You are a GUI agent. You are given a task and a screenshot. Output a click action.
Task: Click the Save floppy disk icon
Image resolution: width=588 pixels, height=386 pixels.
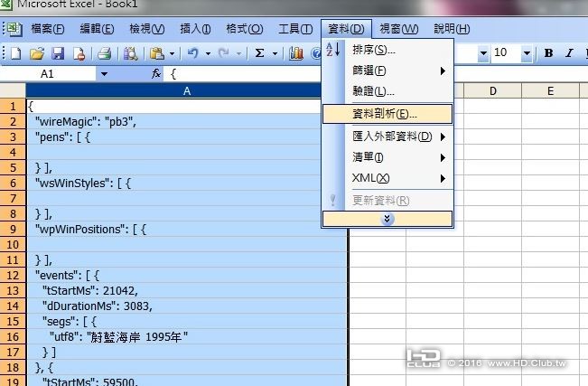point(58,53)
